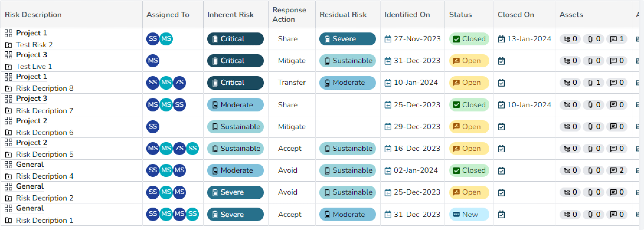The image size is (644, 230).
Task: Open attachments count 1 in Risk Decription 8 row
Action: tap(594, 83)
